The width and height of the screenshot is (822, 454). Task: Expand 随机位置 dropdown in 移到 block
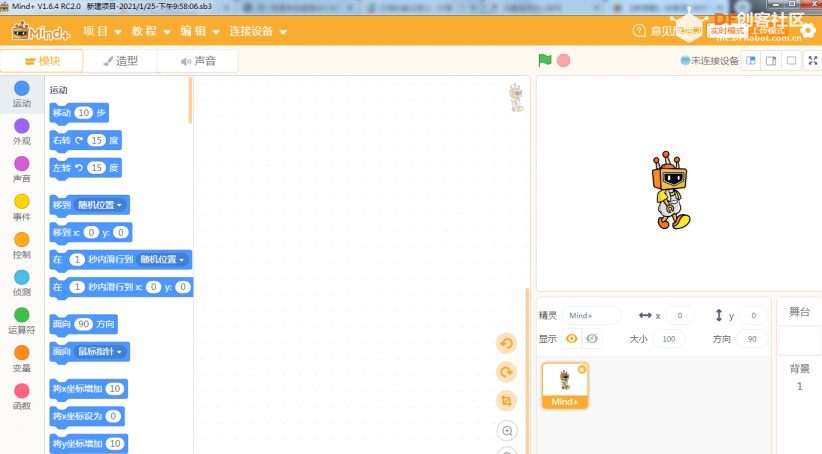(x=101, y=205)
